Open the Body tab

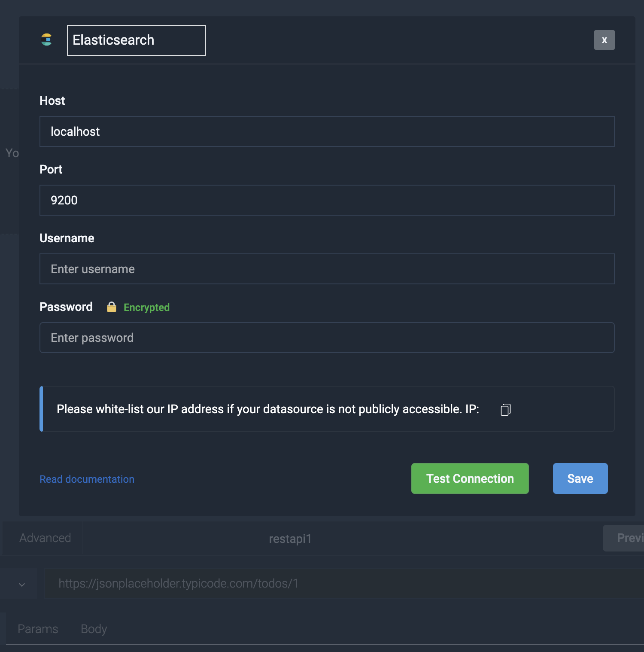tap(94, 629)
